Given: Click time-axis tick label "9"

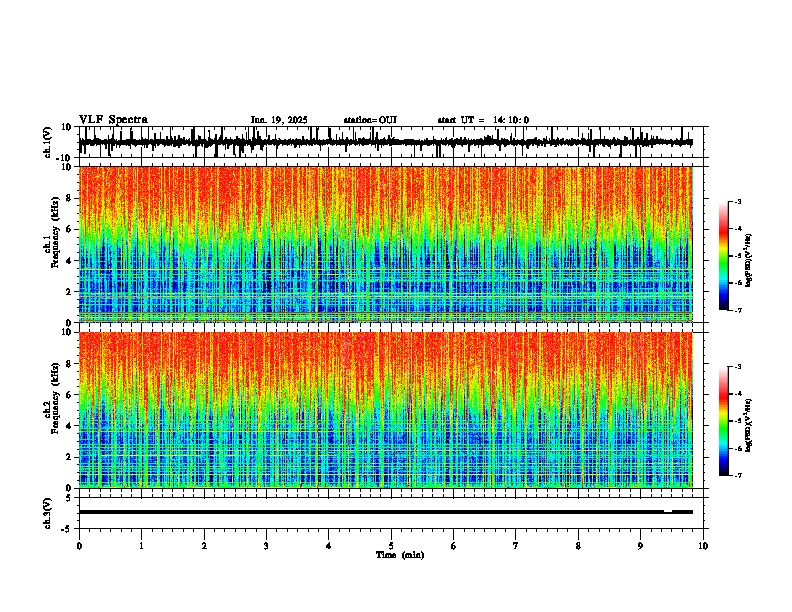Looking at the screenshot, I should click(x=640, y=546).
